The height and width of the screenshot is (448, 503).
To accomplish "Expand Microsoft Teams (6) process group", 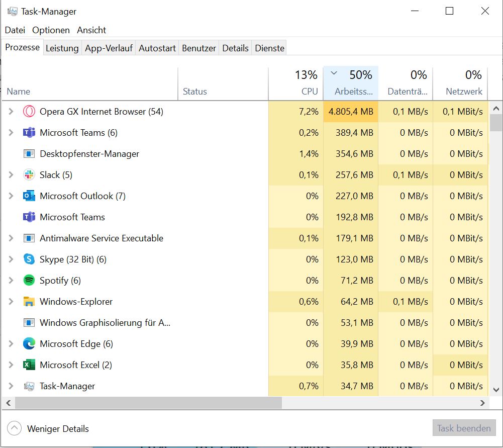I will (11, 133).
